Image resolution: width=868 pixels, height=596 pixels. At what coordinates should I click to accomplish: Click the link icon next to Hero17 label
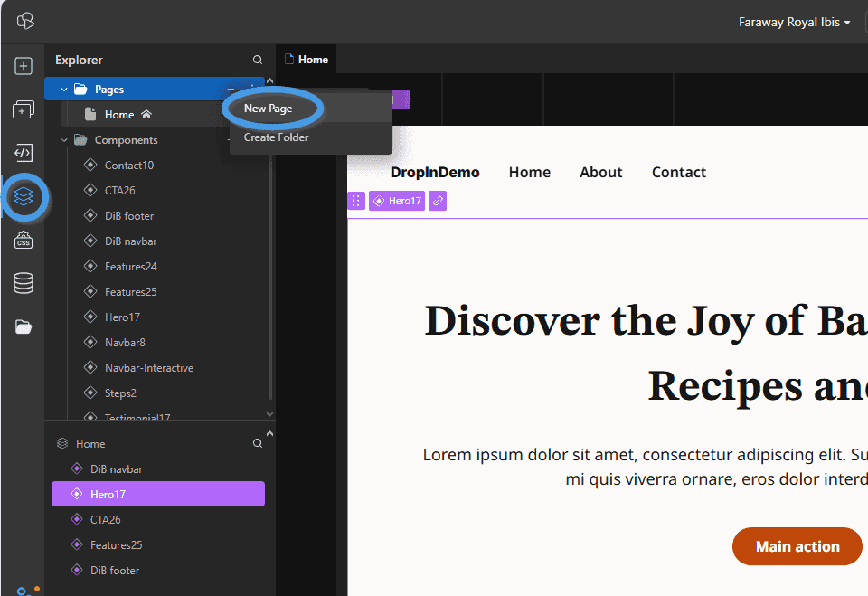(x=438, y=201)
